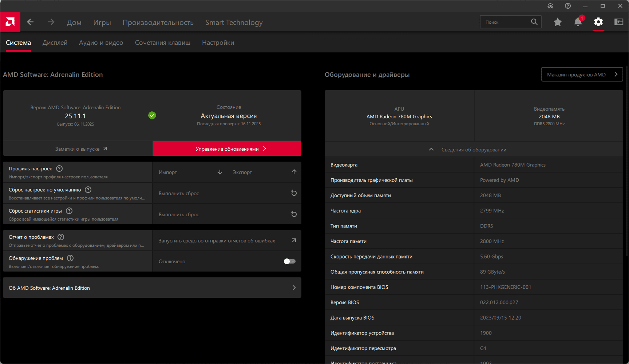Click the AMD logo home icon

coord(10,22)
